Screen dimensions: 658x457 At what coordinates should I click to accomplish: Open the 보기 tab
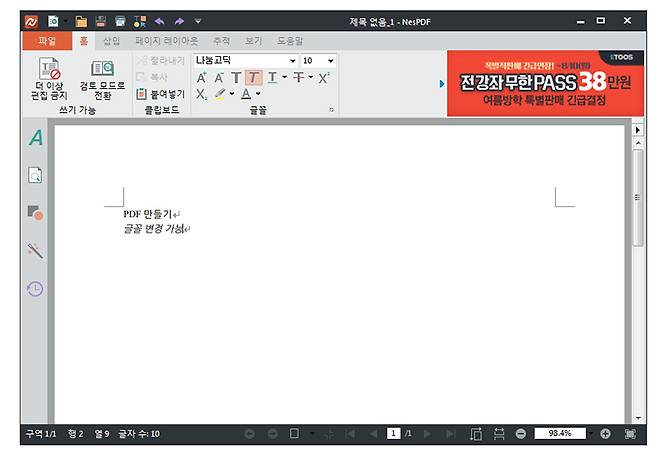253,41
